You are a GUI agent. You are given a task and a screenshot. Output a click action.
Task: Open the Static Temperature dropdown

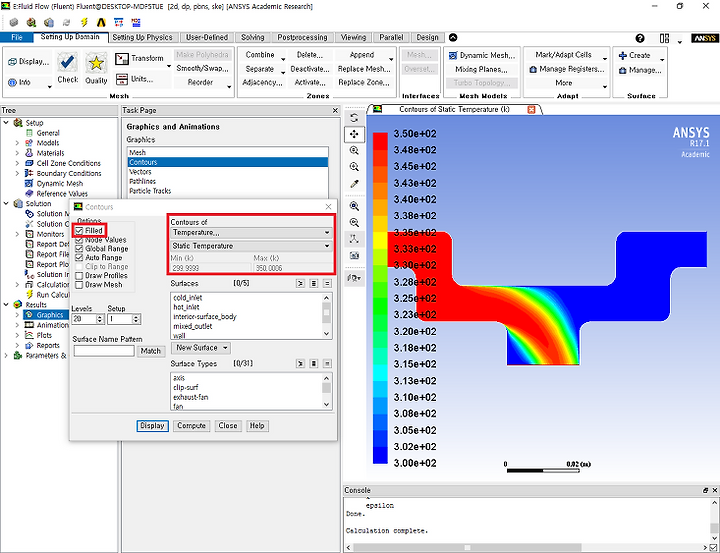(252, 246)
